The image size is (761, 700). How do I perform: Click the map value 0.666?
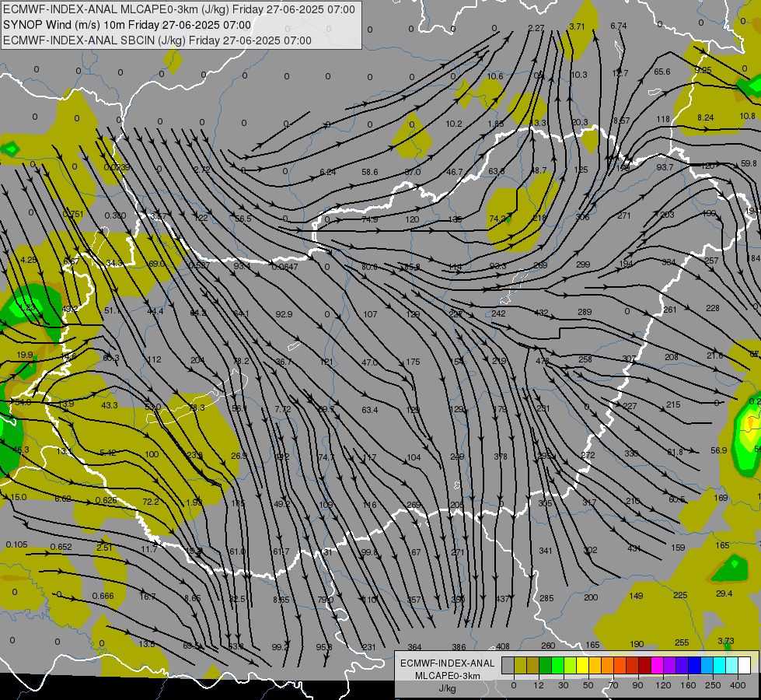pyautogui.click(x=103, y=596)
